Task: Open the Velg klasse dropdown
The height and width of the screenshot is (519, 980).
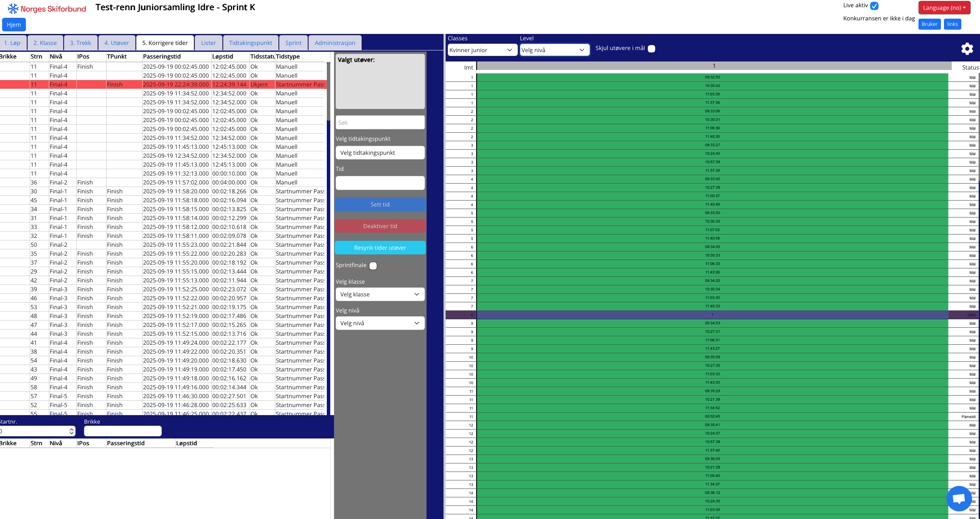Action: coord(380,294)
